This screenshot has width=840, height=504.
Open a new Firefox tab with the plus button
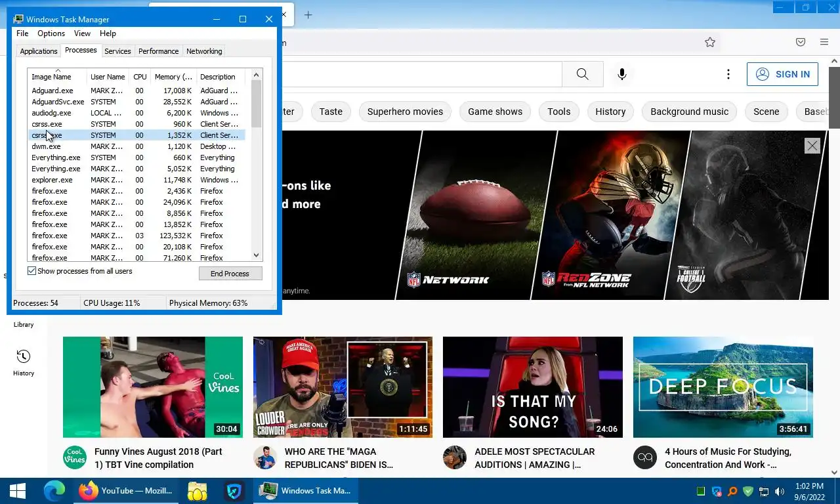coord(308,14)
